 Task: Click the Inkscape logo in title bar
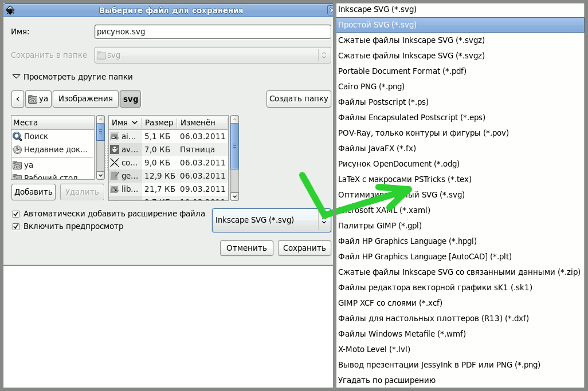10,10
